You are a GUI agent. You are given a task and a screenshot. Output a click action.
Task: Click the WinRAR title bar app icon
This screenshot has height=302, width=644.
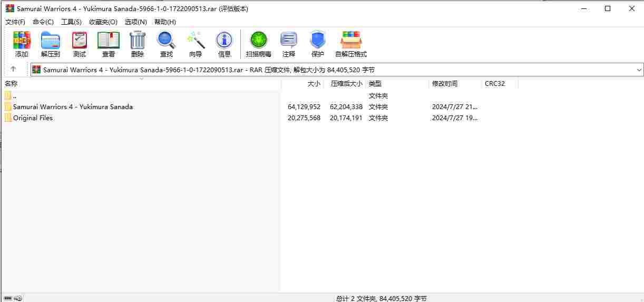pos(9,8)
